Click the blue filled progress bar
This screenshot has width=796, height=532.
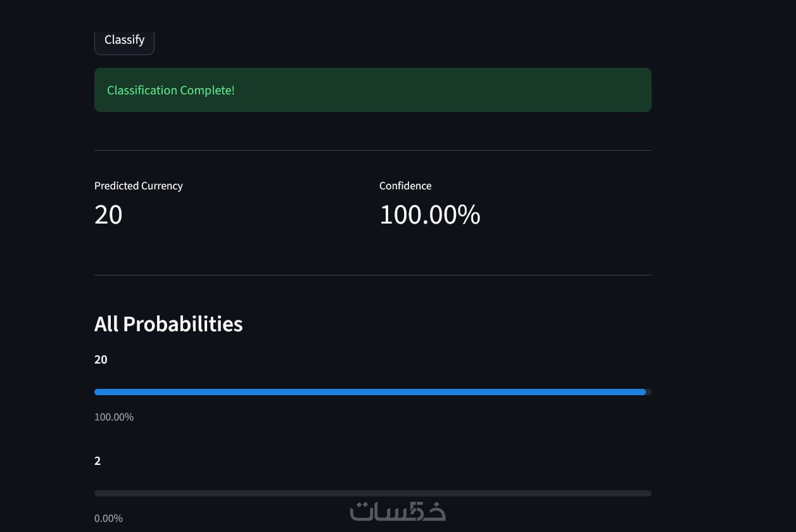370,392
